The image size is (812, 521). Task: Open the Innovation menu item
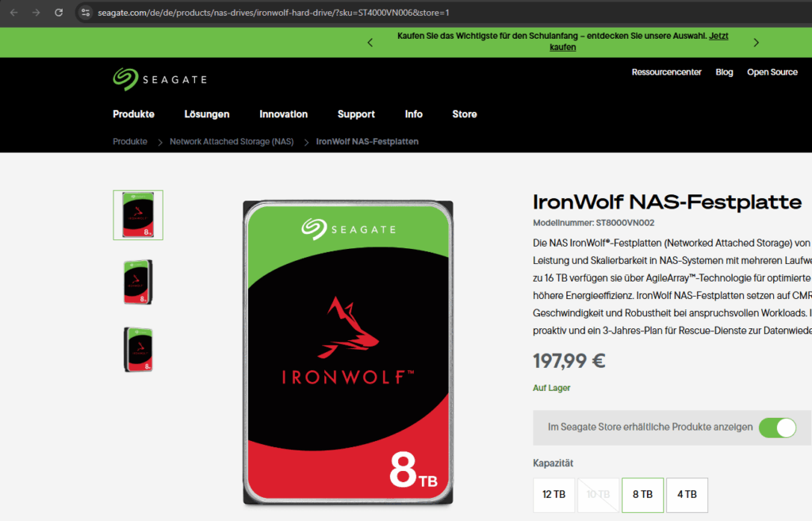(283, 114)
